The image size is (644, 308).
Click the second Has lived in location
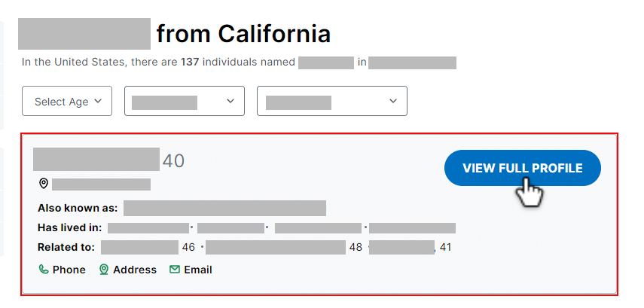pyautogui.click(x=230, y=228)
